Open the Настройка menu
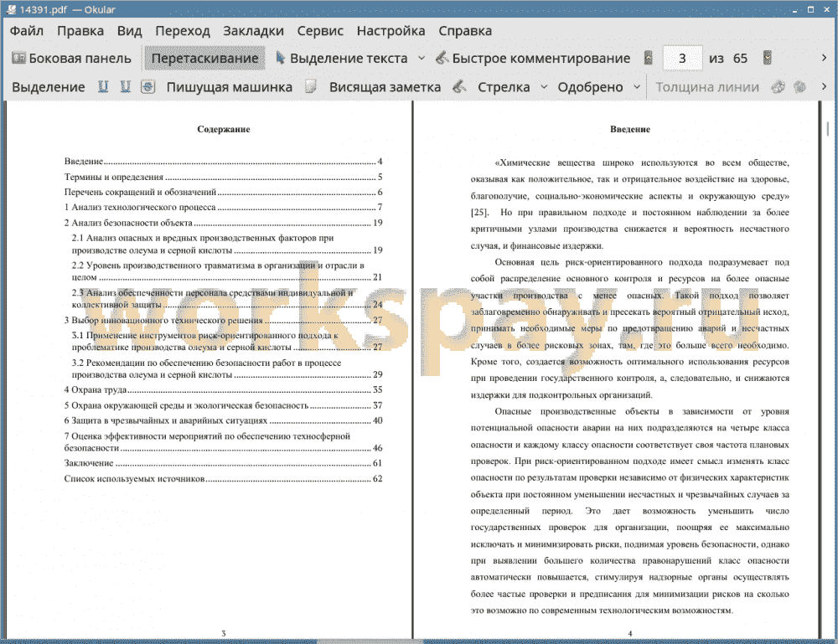 [391, 31]
